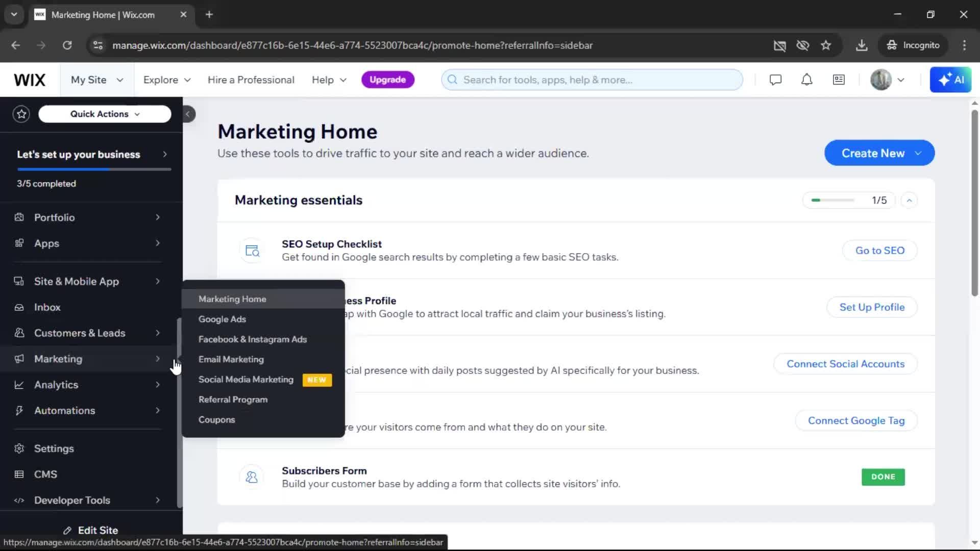The height and width of the screenshot is (551, 980).
Task: Open the chat messages icon in header
Action: [775, 80]
